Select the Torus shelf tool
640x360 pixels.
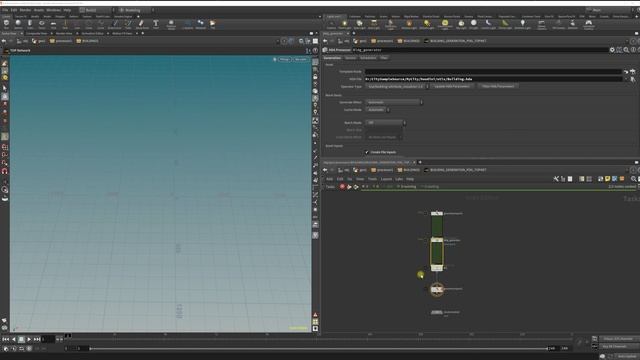click(42, 24)
